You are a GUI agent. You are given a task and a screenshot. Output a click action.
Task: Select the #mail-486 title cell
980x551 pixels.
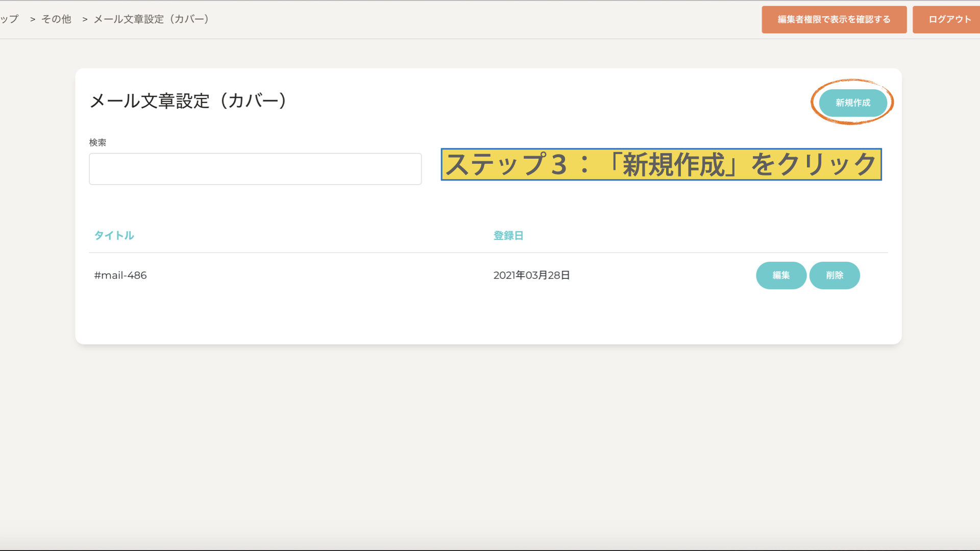tap(120, 275)
